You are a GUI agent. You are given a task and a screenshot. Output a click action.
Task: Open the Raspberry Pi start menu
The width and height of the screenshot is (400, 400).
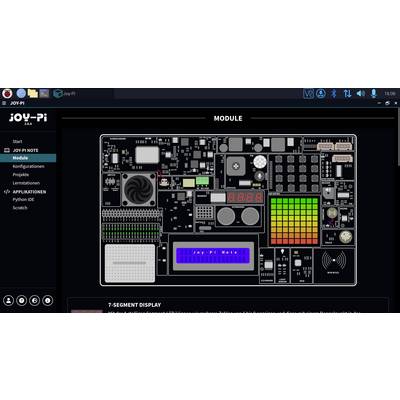click(7, 93)
